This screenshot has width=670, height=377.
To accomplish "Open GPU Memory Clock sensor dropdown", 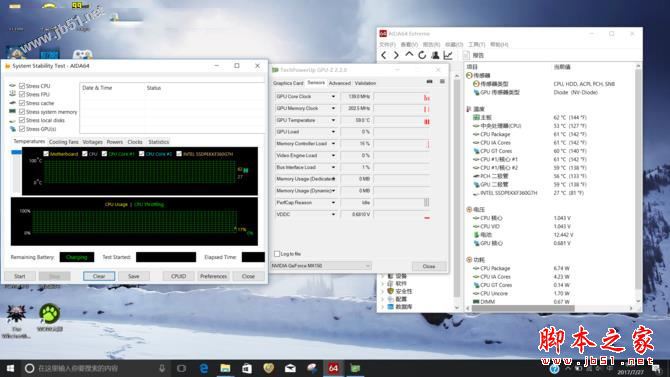I will coord(333,109).
